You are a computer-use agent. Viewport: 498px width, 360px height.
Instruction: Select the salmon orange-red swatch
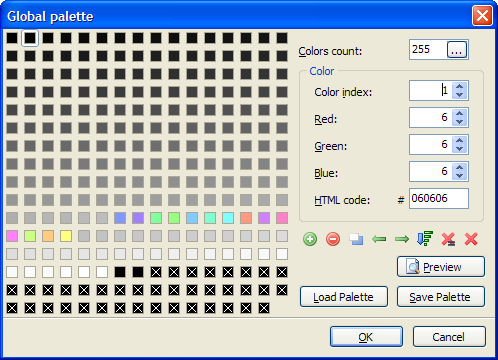coord(246,218)
